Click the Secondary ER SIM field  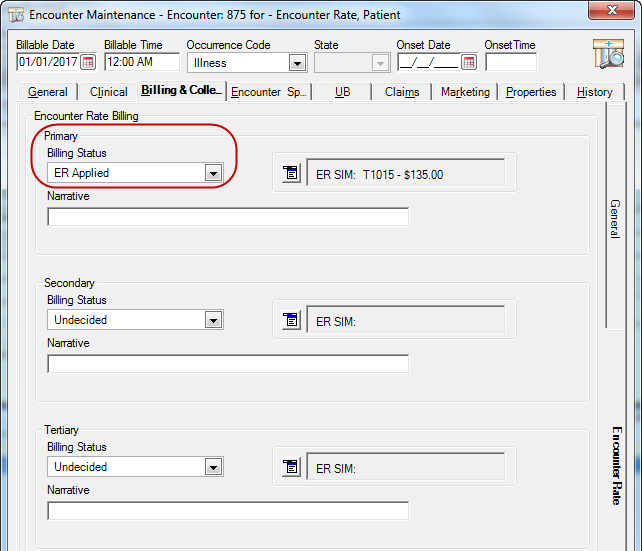(x=406, y=320)
